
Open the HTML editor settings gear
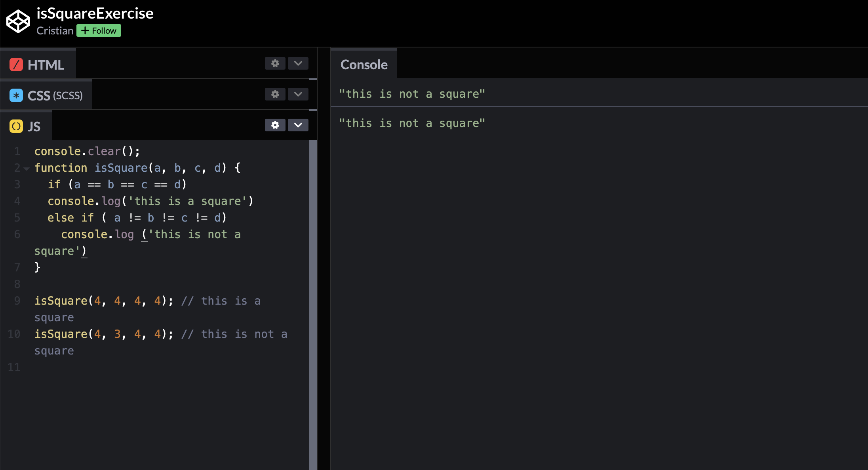pos(275,63)
